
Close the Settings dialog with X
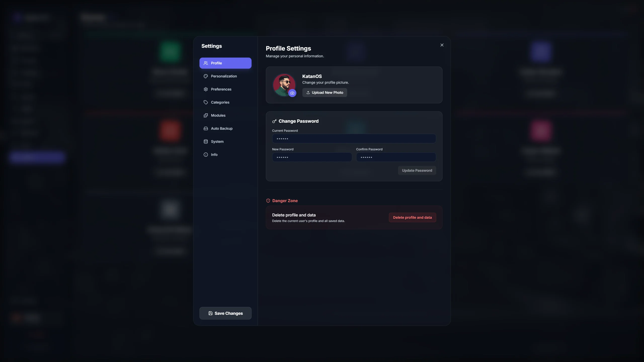point(442,45)
